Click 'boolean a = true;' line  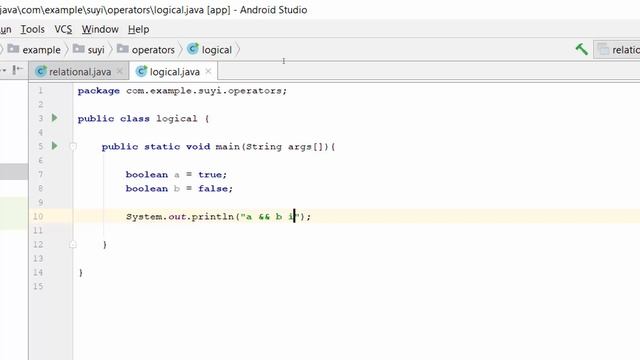176,175
